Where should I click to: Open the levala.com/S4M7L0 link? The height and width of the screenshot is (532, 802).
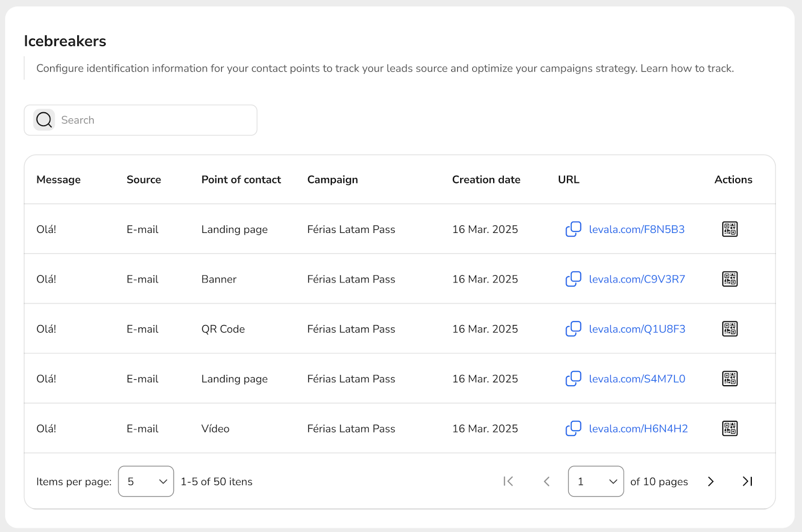(x=637, y=379)
